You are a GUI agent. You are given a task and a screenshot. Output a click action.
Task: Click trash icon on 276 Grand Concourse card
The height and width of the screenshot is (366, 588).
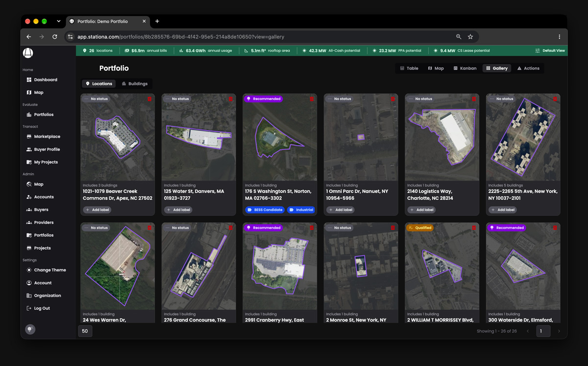pos(230,228)
